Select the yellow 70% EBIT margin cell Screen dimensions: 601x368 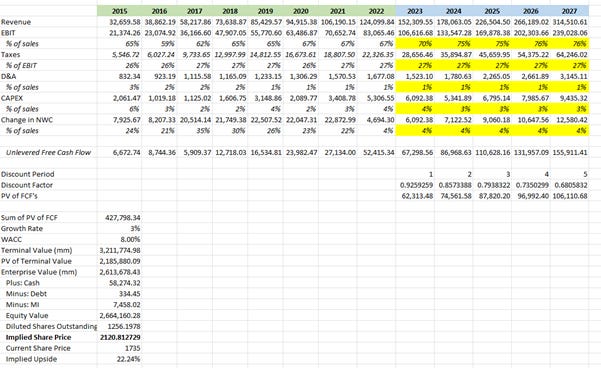point(415,44)
